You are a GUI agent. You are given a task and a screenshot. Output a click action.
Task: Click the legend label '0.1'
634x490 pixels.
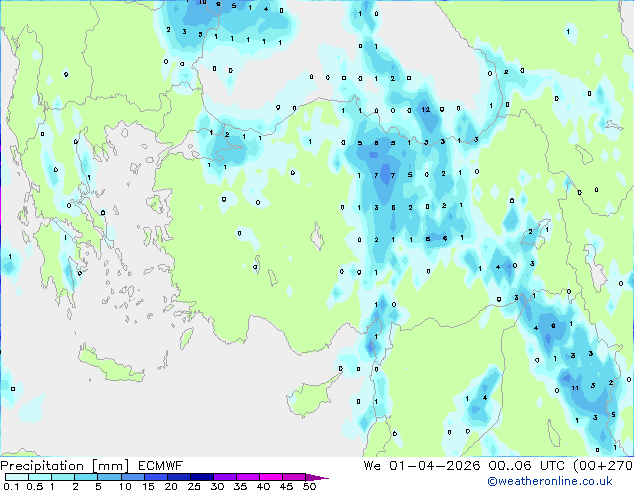click(11, 486)
